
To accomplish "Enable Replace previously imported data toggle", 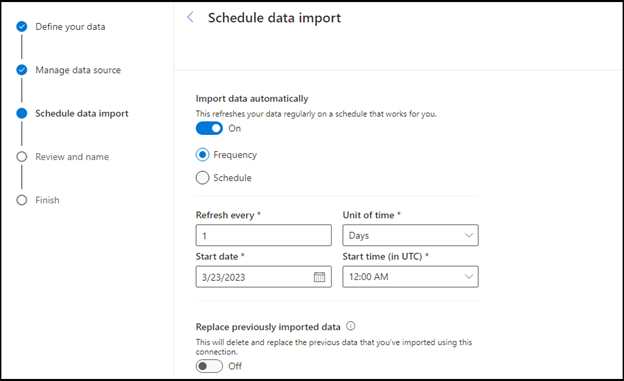I will (x=209, y=366).
